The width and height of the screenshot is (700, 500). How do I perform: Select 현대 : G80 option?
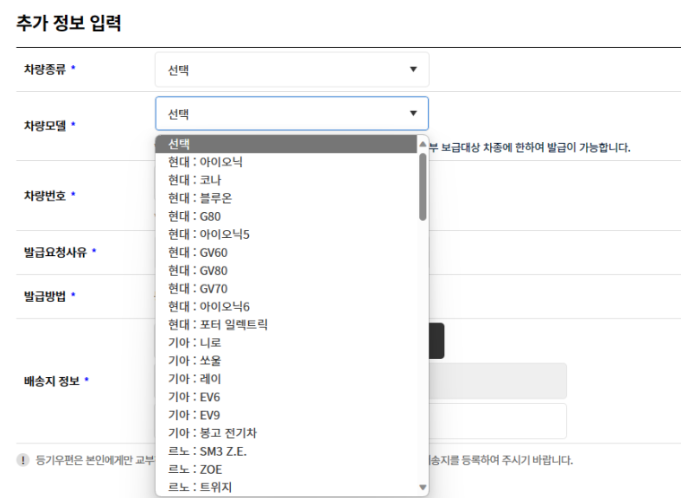point(286,217)
